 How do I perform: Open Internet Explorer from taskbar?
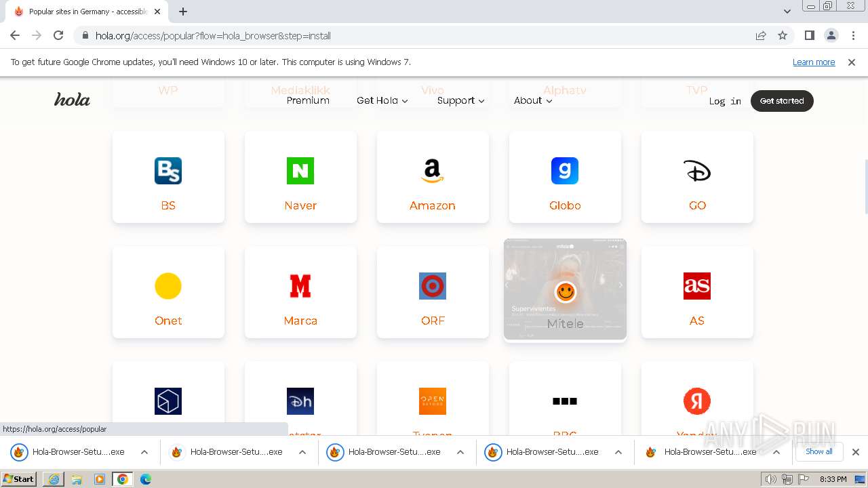(x=54, y=479)
